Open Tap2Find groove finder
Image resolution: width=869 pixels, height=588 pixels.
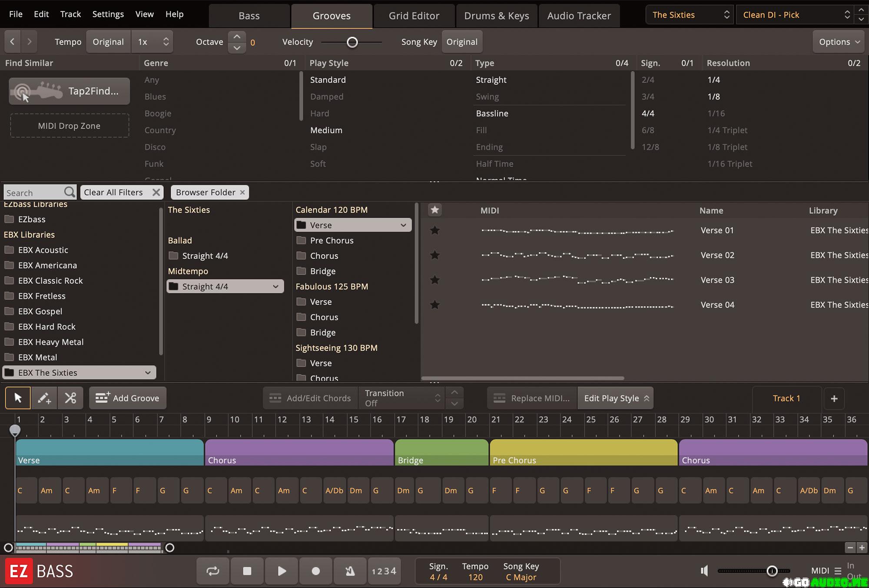(x=69, y=91)
